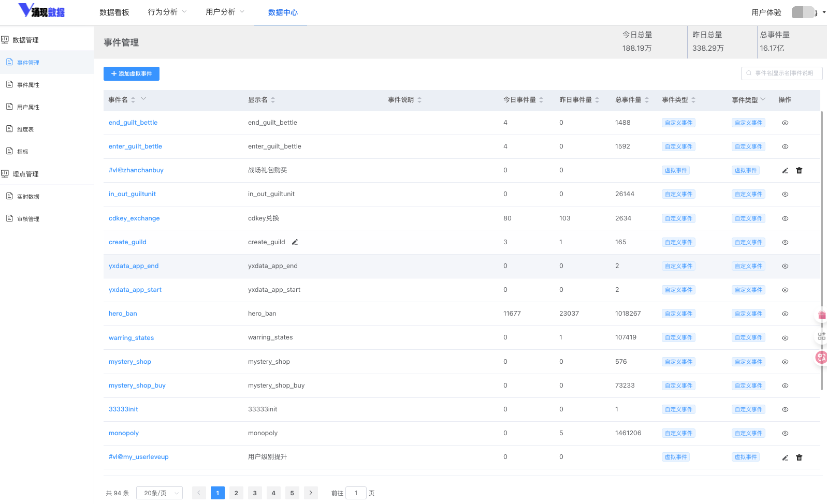Sort by 事件说明 column
Viewport: 827px width, 504px height.
[x=419, y=100]
